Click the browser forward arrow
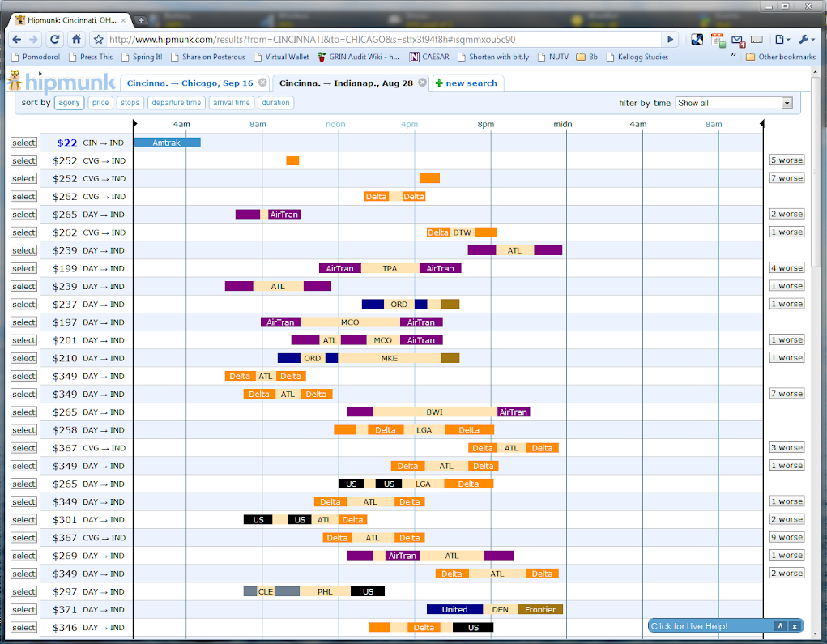Image resolution: width=827 pixels, height=644 pixels. pyautogui.click(x=34, y=40)
